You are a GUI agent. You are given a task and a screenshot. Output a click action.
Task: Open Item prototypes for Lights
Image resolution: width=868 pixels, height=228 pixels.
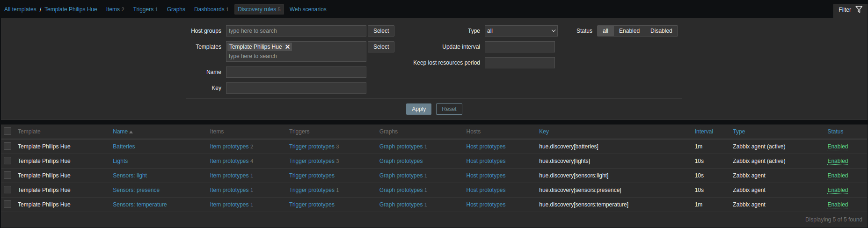[229, 161]
